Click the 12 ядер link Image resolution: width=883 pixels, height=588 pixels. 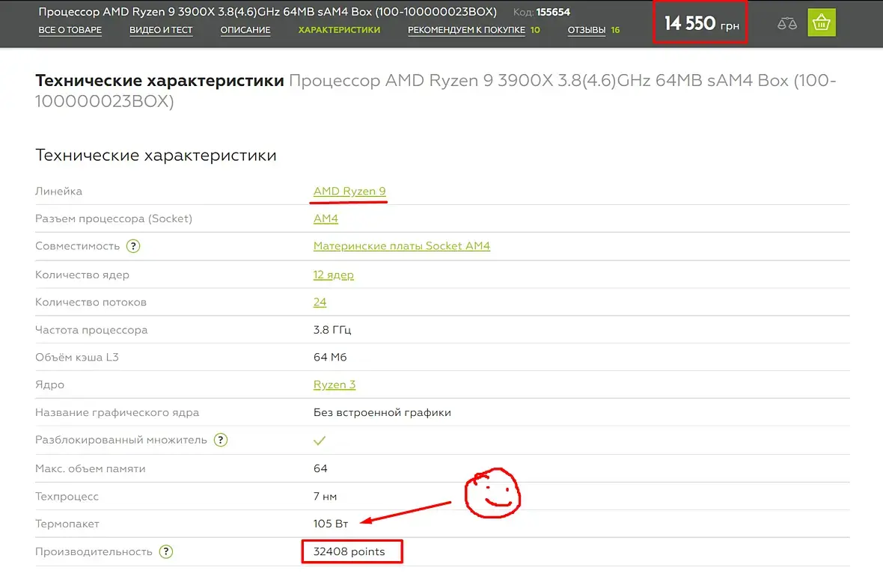point(334,275)
